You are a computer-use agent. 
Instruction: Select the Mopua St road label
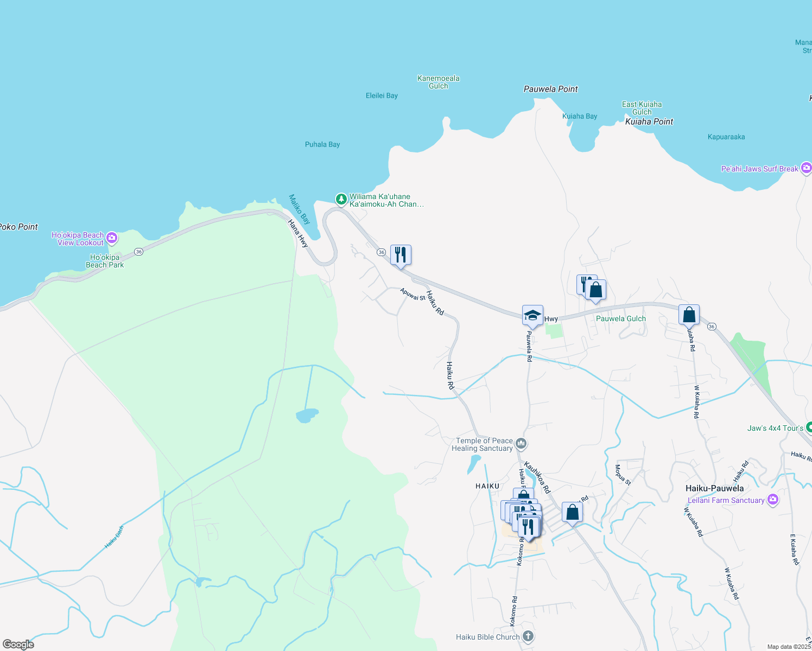click(x=623, y=475)
